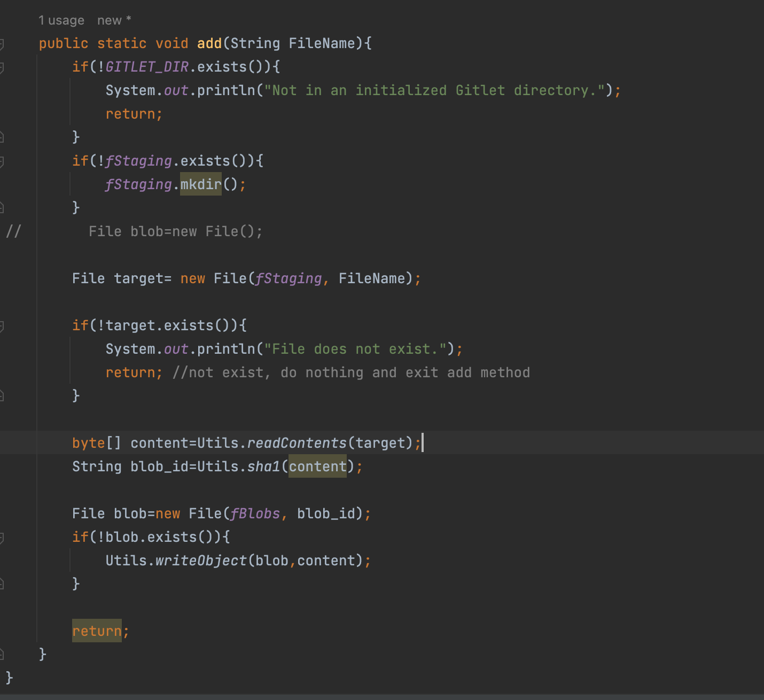Click the highlighted mkdir call
This screenshot has height=700, width=764.
pos(200,184)
